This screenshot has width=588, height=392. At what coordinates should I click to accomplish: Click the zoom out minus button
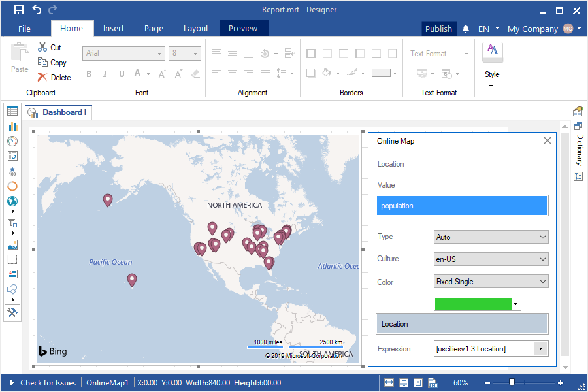click(487, 383)
